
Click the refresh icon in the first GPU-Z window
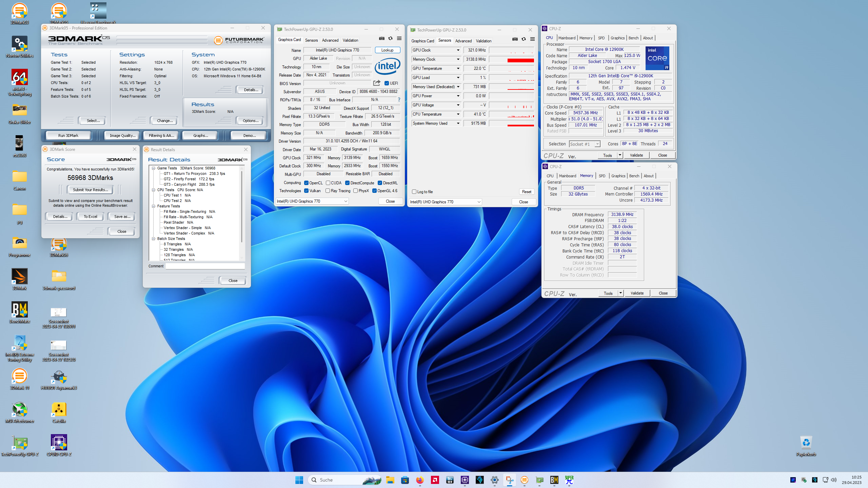click(390, 39)
